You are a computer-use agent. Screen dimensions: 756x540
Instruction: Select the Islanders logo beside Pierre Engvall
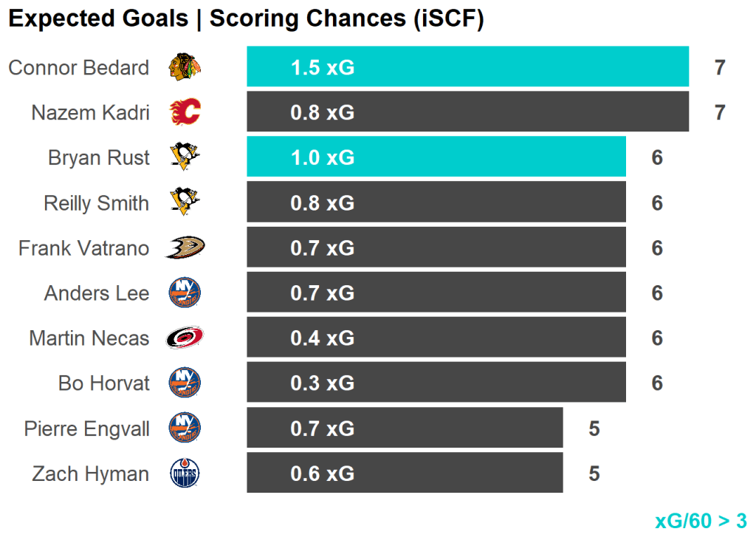coord(185,428)
